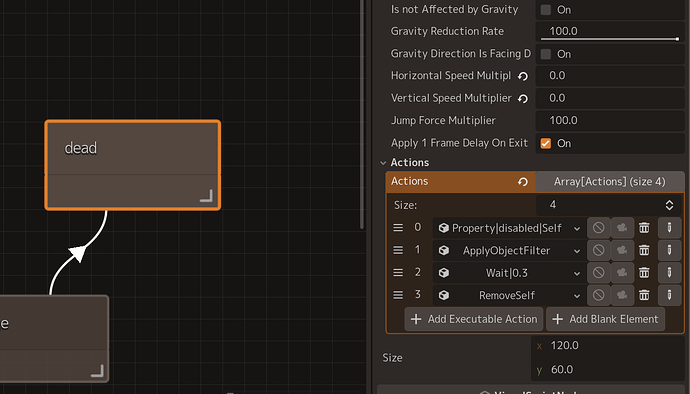This screenshot has width=690, height=394.
Task: Click the Size y value 60.0
Action: point(609,370)
